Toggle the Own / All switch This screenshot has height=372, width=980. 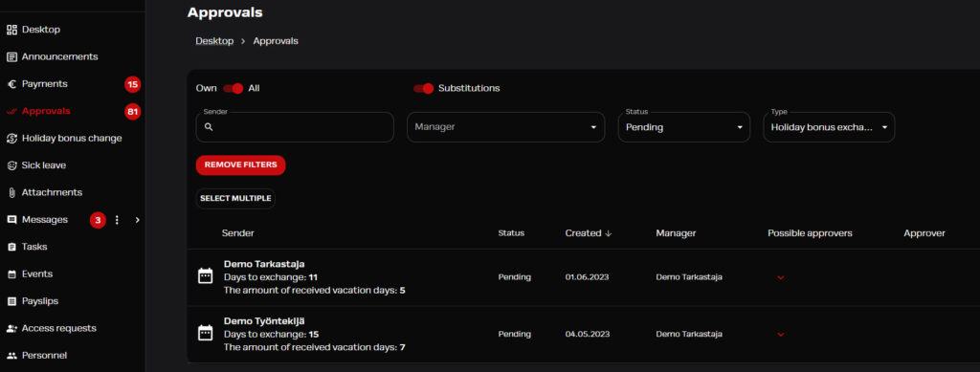234,88
